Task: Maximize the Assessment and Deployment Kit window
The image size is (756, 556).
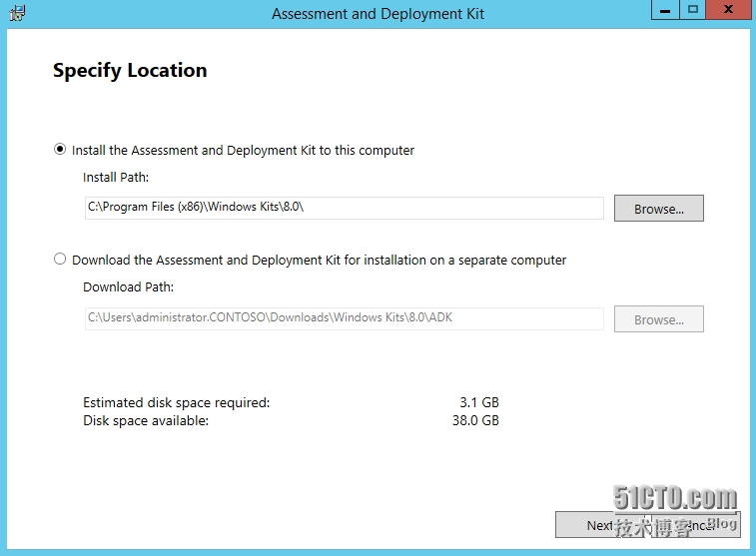Action: click(x=693, y=10)
